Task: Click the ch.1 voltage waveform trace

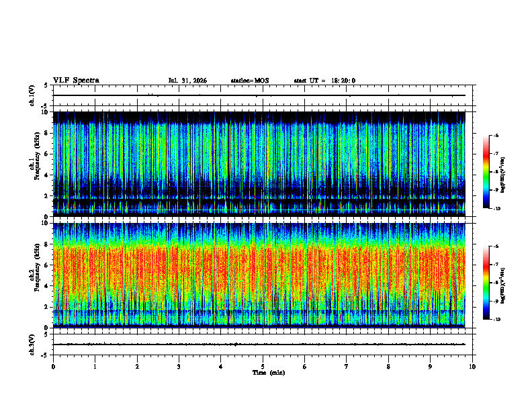Action: pyautogui.click(x=259, y=95)
